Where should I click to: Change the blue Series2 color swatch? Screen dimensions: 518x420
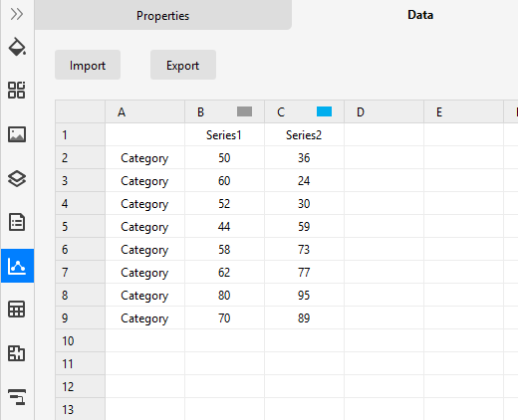(324, 111)
